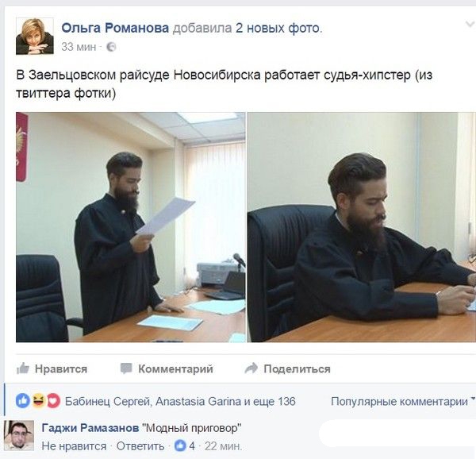This screenshot has width=476, height=459.
Task: Open right photo of seated judge
Action: 362,227
